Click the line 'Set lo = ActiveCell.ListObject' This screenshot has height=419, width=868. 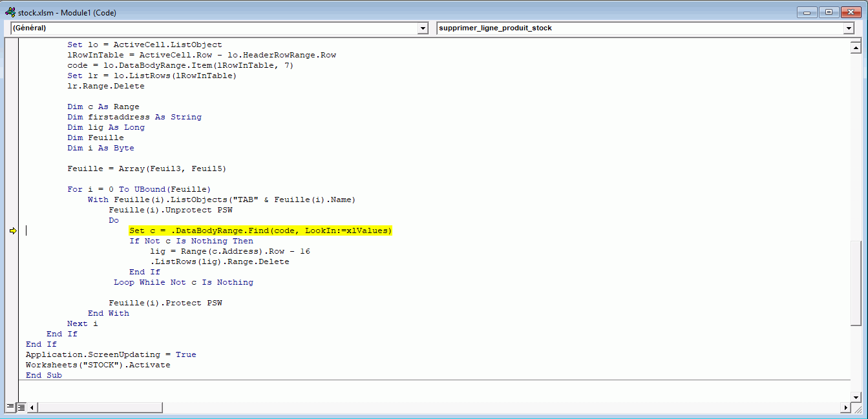click(145, 45)
